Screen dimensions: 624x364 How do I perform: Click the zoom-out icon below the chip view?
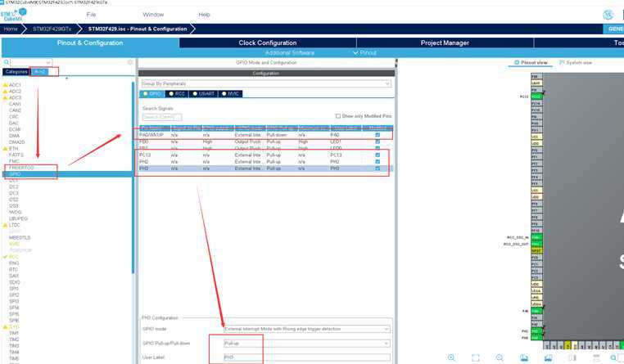coord(500,357)
